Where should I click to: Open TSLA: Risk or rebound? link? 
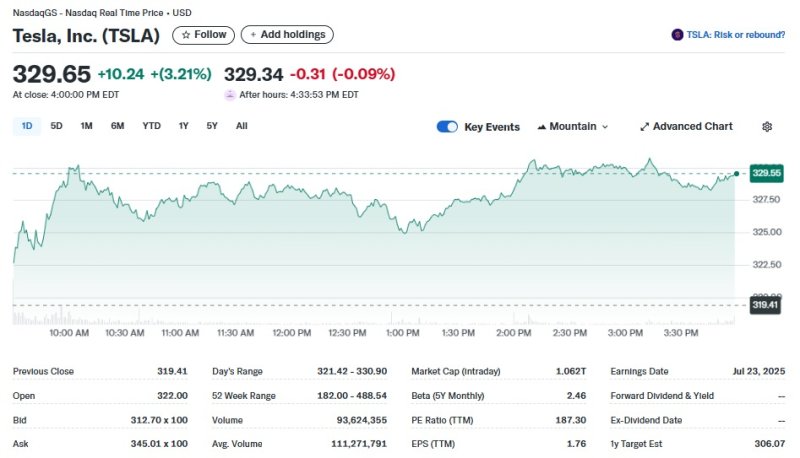coord(735,35)
